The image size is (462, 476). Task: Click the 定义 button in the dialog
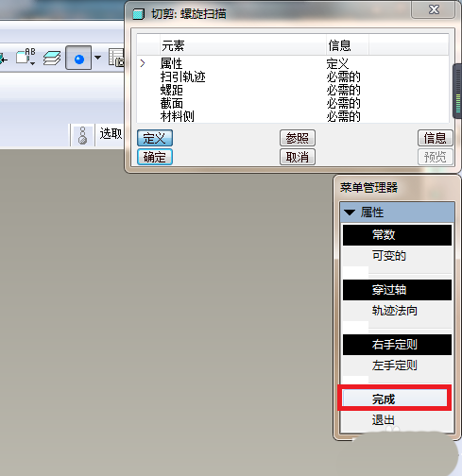155,138
